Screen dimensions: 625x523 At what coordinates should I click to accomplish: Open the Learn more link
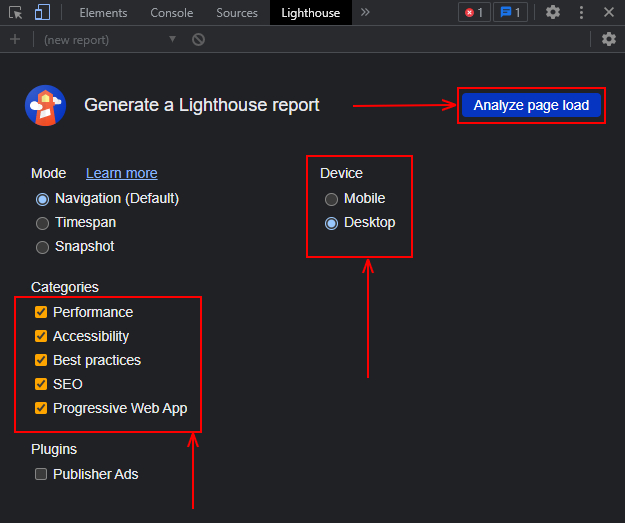[122, 173]
